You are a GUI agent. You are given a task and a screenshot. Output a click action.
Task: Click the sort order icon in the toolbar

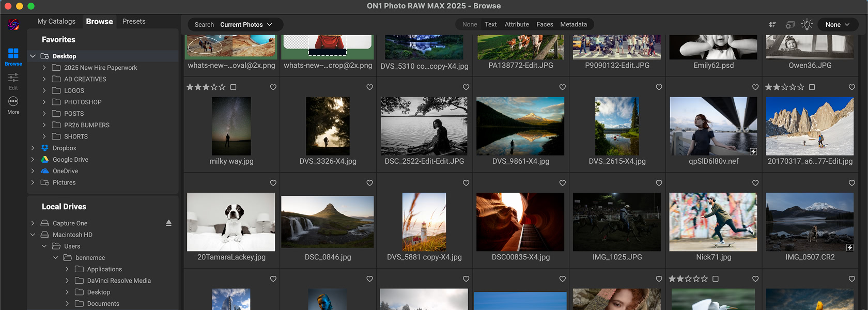coord(772,25)
